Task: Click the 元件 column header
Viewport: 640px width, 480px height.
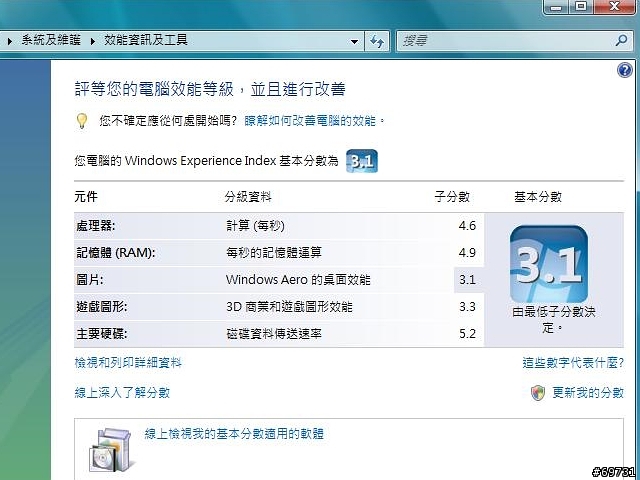Action: tap(86, 197)
